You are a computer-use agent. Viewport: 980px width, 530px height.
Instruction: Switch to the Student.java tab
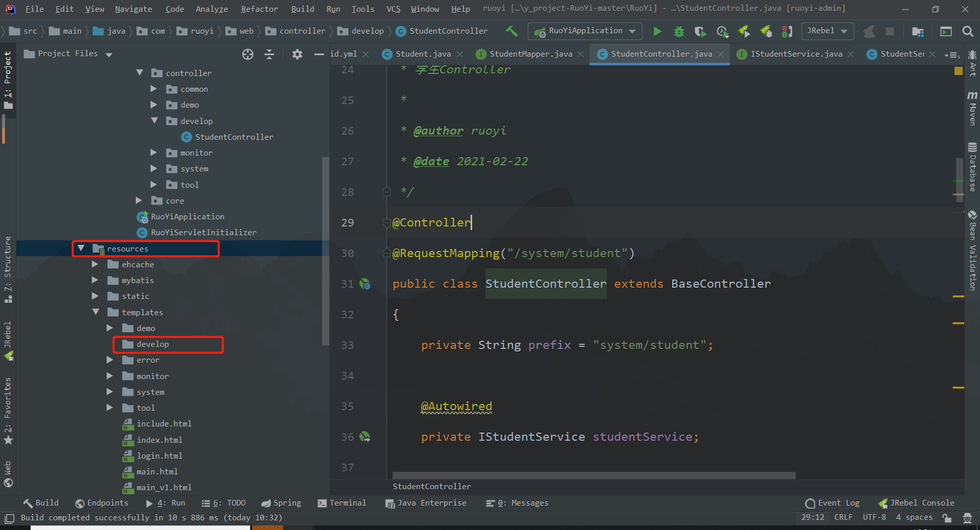pyautogui.click(x=423, y=54)
